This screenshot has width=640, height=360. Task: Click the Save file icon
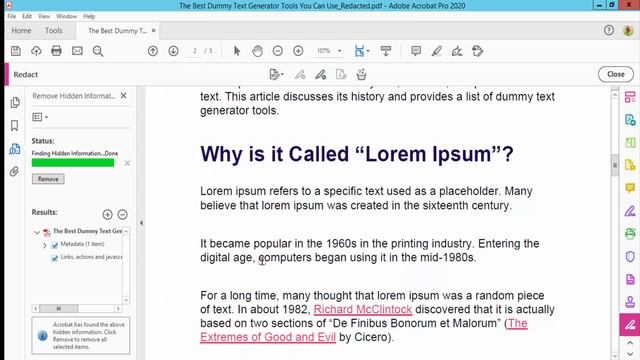pyautogui.click(x=16, y=51)
